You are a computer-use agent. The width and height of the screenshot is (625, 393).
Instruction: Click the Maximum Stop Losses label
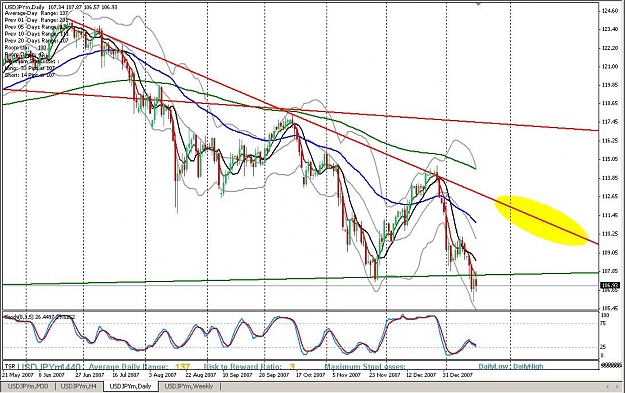(x=365, y=366)
